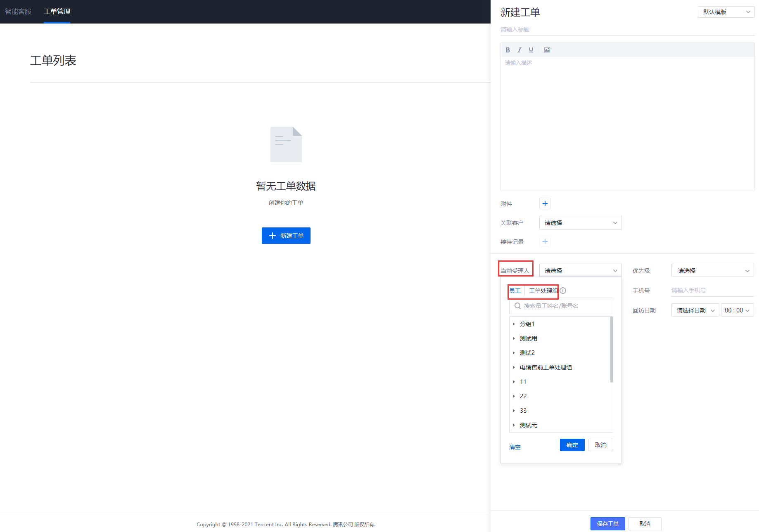The height and width of the screenshot is (532, 759).
Task: Switch to the 工单管理 top tab
Action: (x=57, y=12)
